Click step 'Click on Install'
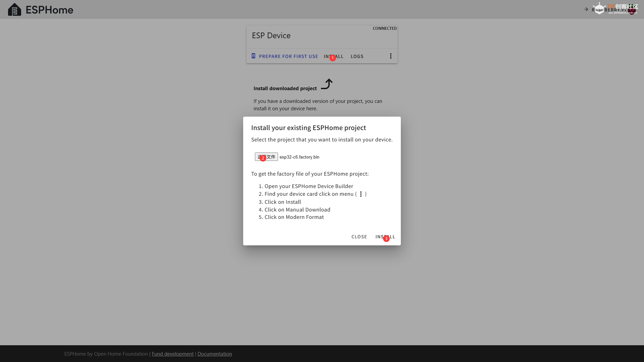 pyautogui.click(x=283, y=202)
